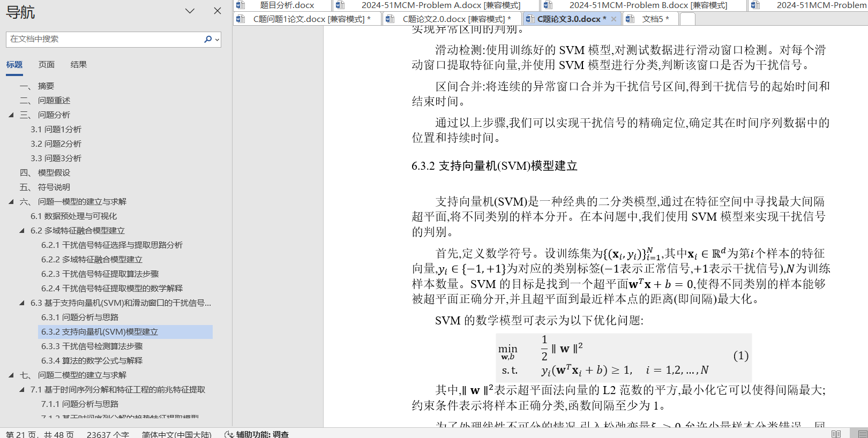The width and height of the screenshot is (868, 438).
Task: Open the navigation pane options chevron
Action: [190, 11]
